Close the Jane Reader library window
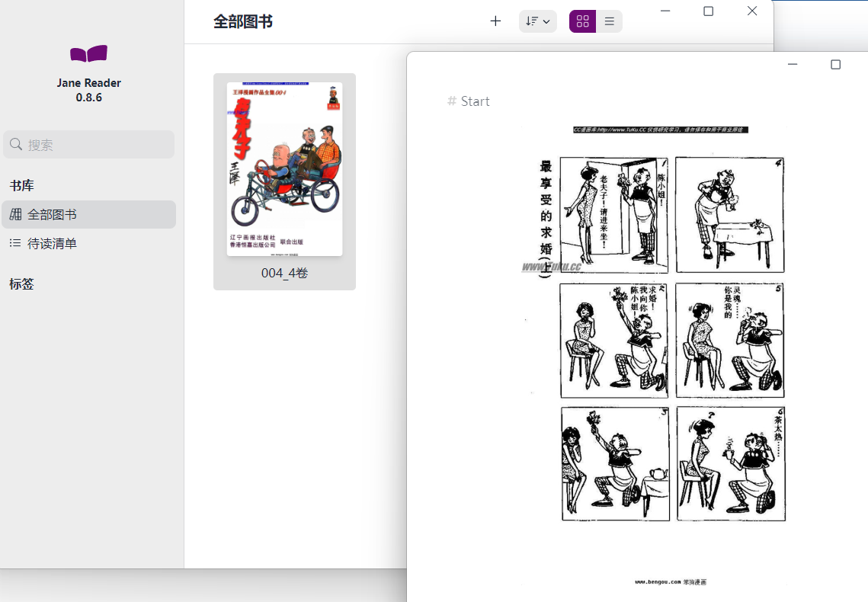This screenshot has width=868, height=602. pos(751,11)
